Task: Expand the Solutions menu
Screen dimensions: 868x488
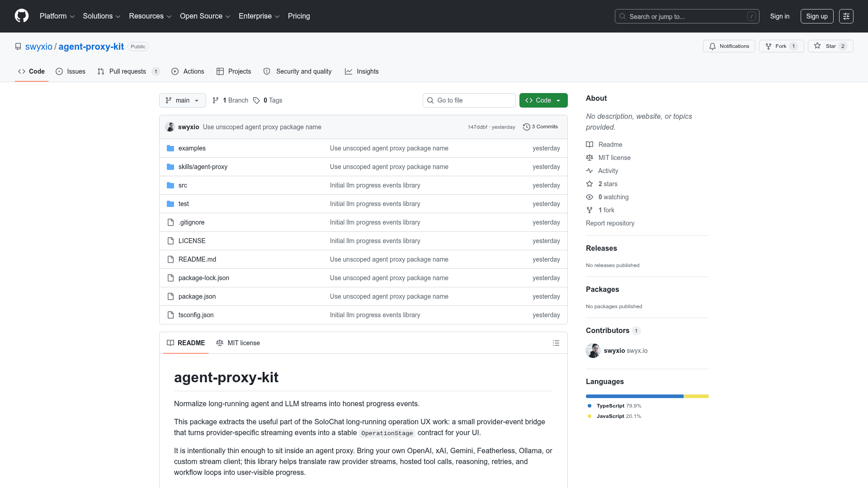Action: click(x=101, y=16)
